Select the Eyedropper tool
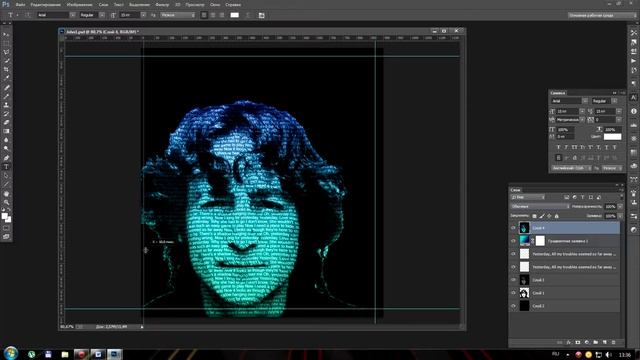The height and width of the screenshot is (360, 640). [7, 78]
